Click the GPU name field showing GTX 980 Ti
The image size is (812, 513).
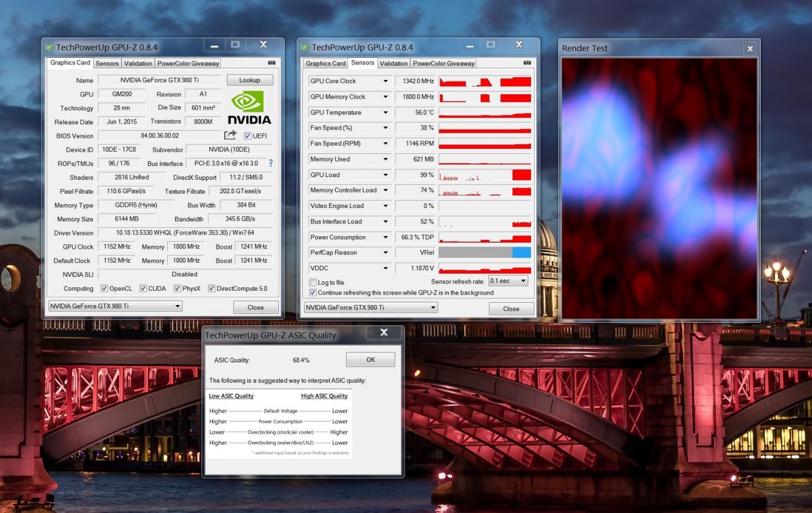click(160, 80)
